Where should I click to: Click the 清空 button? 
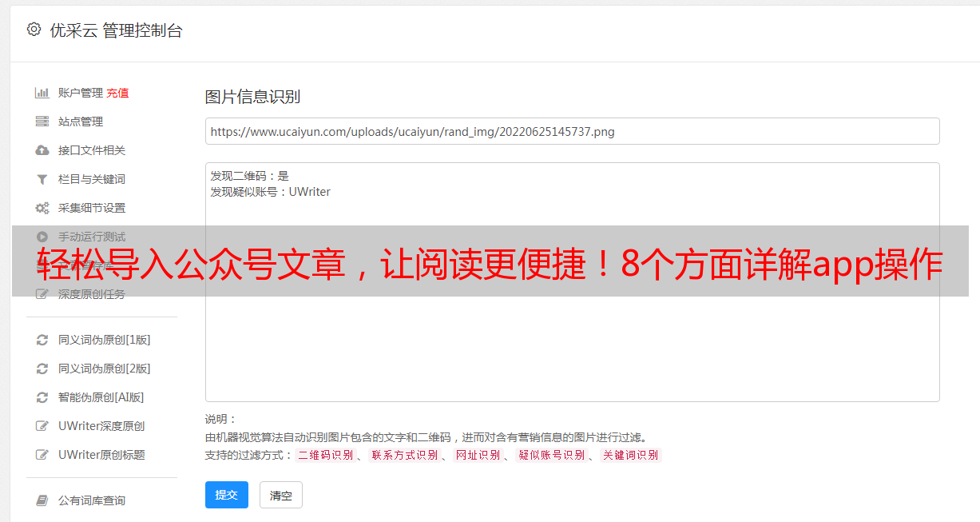click(281, 495)
